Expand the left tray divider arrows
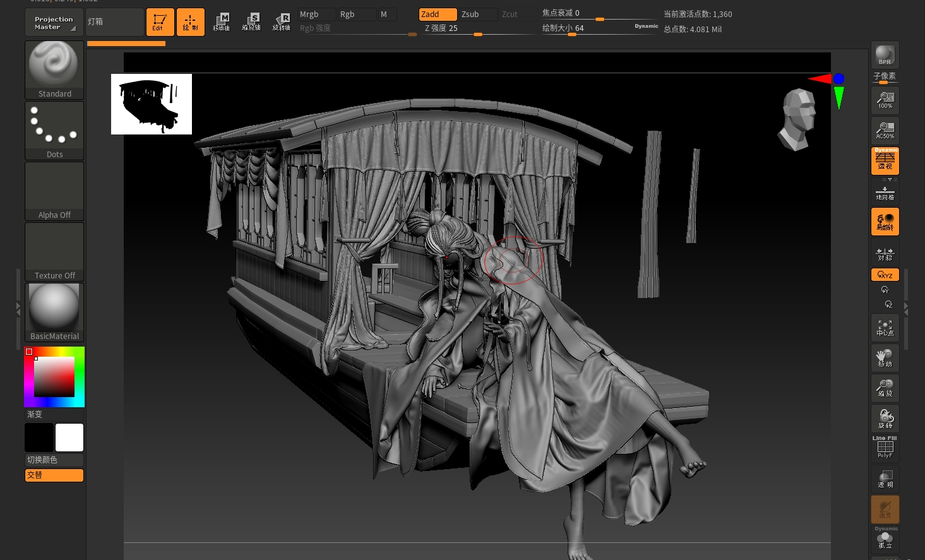This screenshot has width=925, height=560. coord(18,309)
